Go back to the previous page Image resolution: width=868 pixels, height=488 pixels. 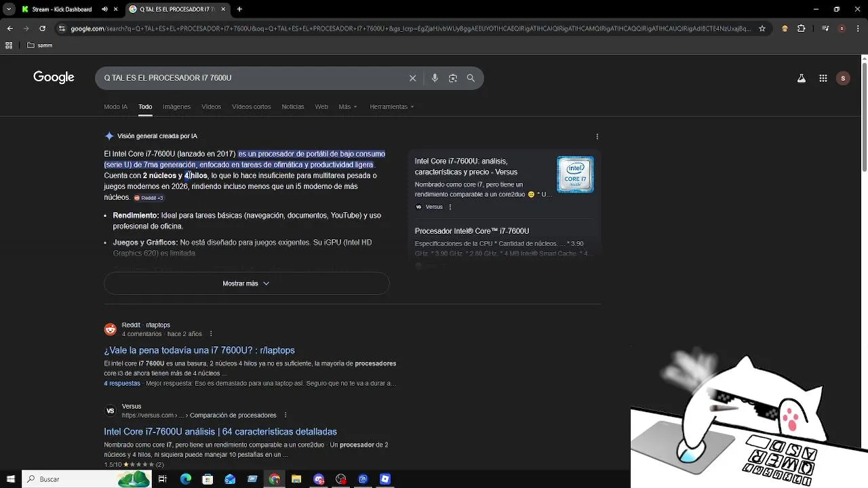(9, 28)
